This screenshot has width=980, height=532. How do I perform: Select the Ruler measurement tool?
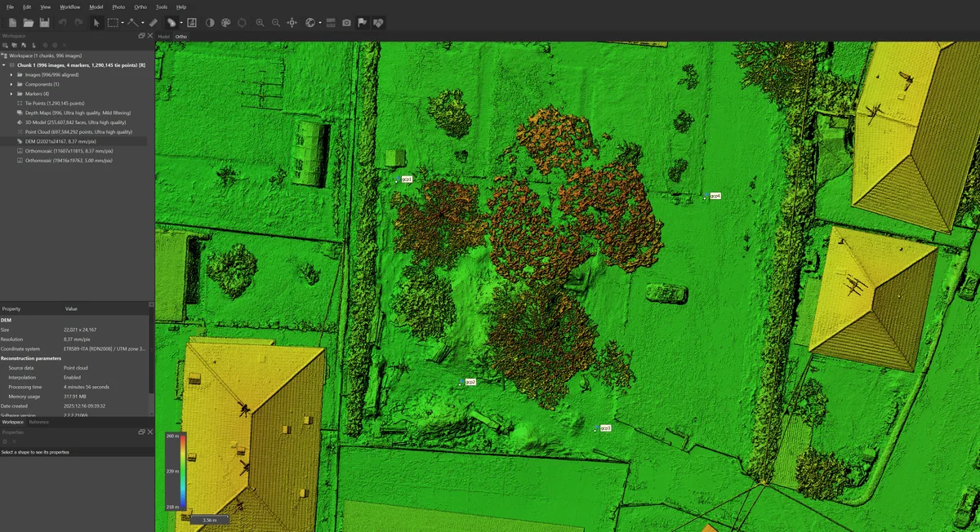pos(154,23)
